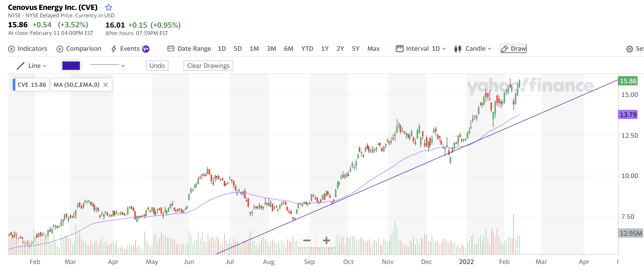Select the 1M date range

coord(254,49)
